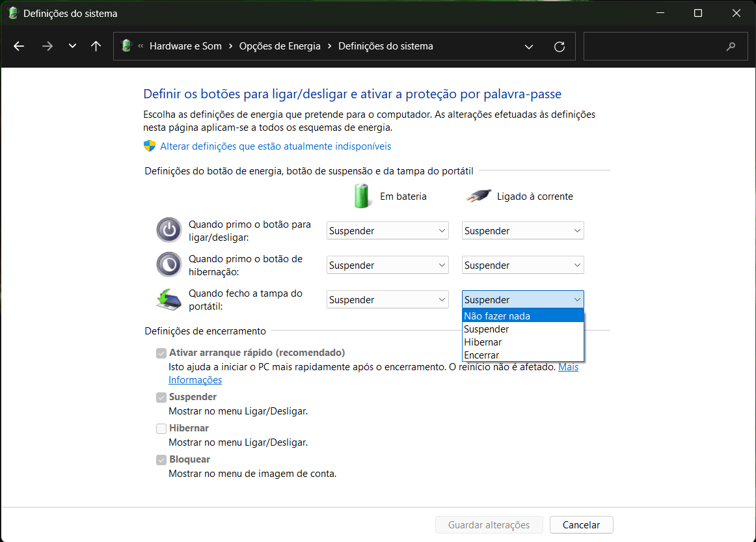Click Guardar alterações button

point(489,524)
